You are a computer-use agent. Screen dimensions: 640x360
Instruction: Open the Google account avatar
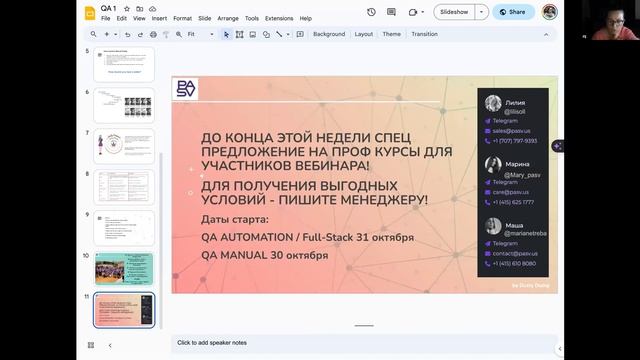(x=549, y=12)
